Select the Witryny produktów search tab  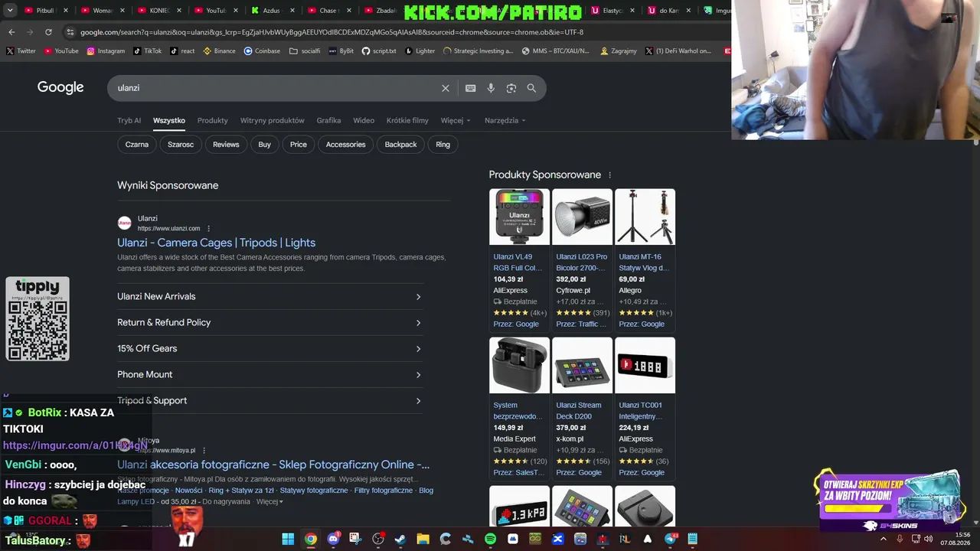(x=272, y=120)
